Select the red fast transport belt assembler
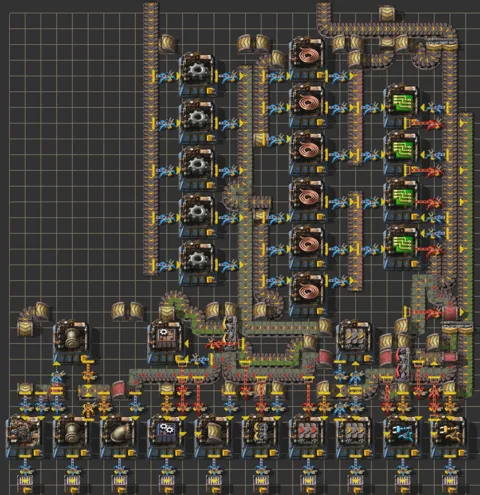 (x=307, y=436)
